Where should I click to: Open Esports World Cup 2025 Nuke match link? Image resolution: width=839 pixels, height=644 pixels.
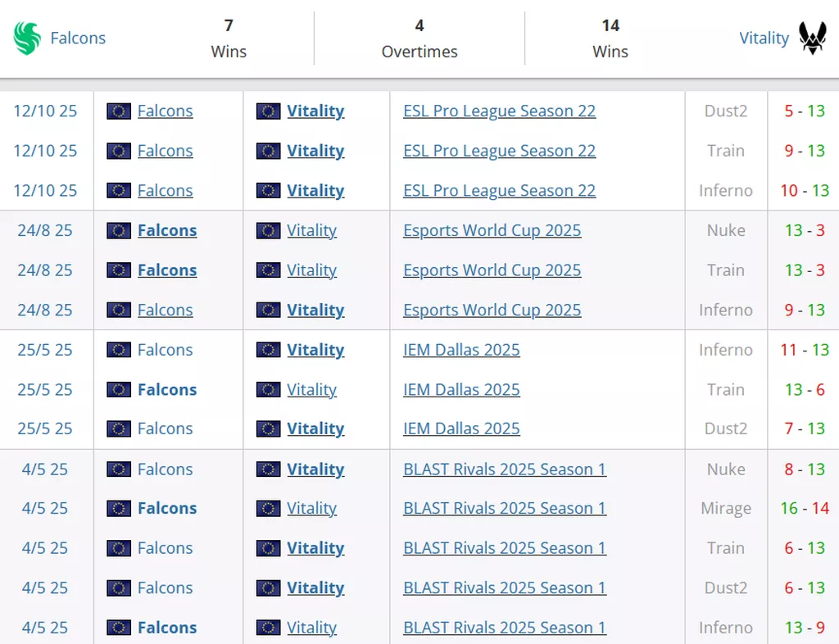(x=492, y=231)
